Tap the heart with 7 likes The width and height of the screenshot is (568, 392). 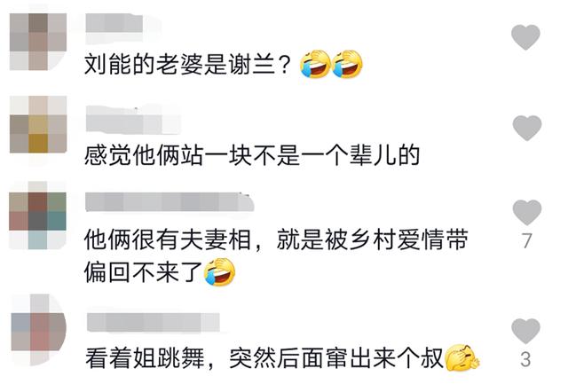pos(526,212)
